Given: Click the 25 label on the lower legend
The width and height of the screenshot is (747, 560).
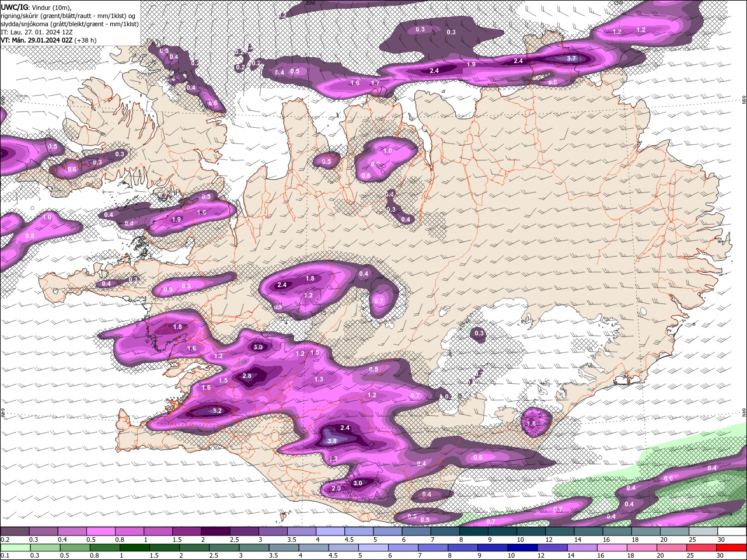Looking at the screenshot, I should pyautogui.click(x=690, y=556).
